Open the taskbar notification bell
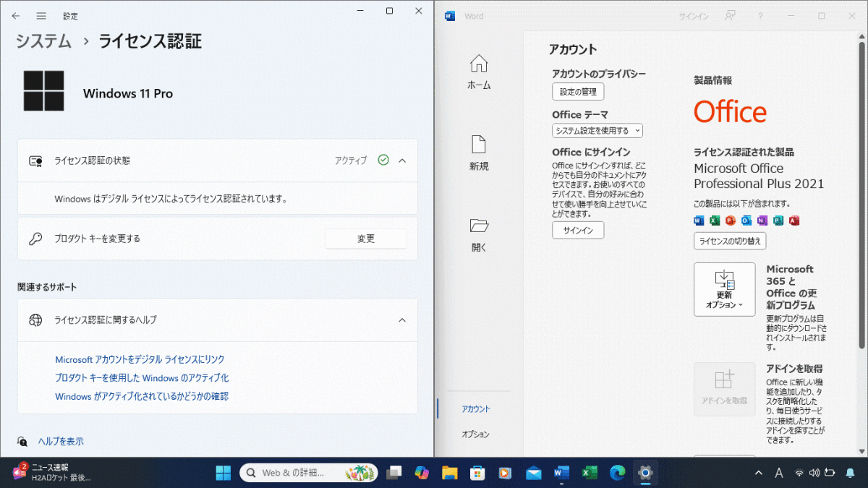This screenshot has height=488, width=868. pyautogui.click(x=850, y=473)
